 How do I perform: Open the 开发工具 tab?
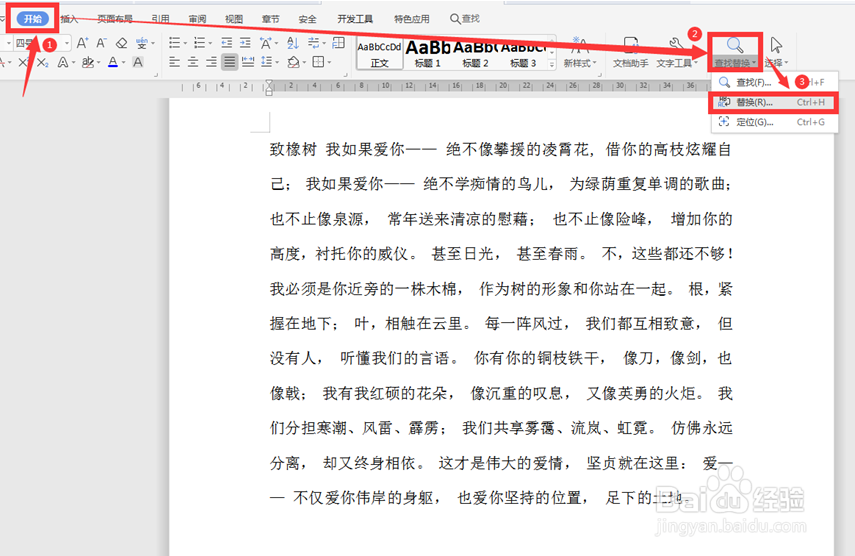tap(355, 19)
